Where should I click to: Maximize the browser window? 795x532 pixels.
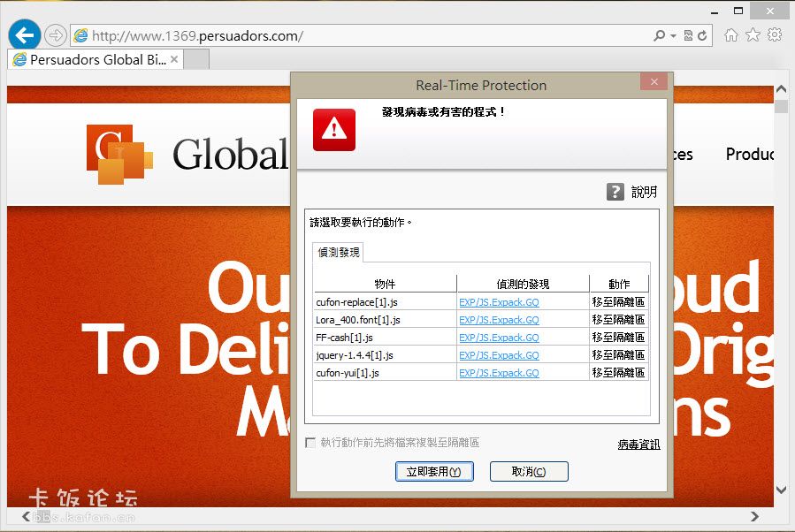738,11
